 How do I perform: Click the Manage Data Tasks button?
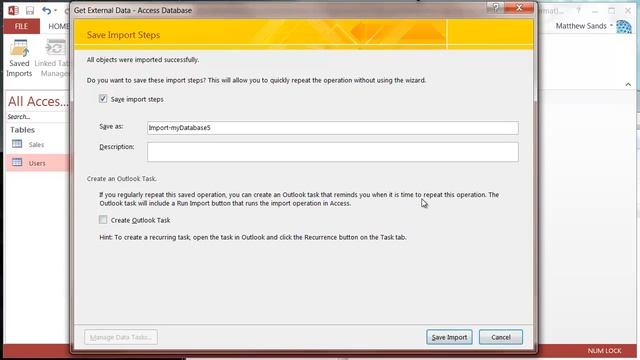tap(121, 337)
